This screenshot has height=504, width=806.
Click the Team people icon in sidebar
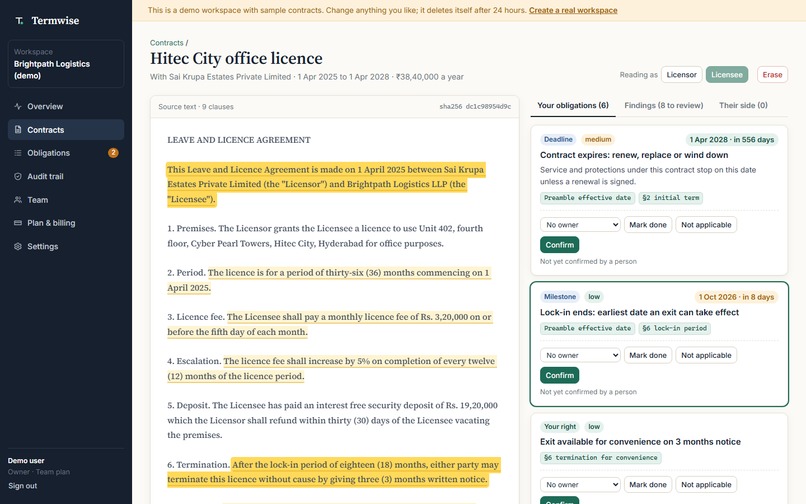(x=18, y=200)
